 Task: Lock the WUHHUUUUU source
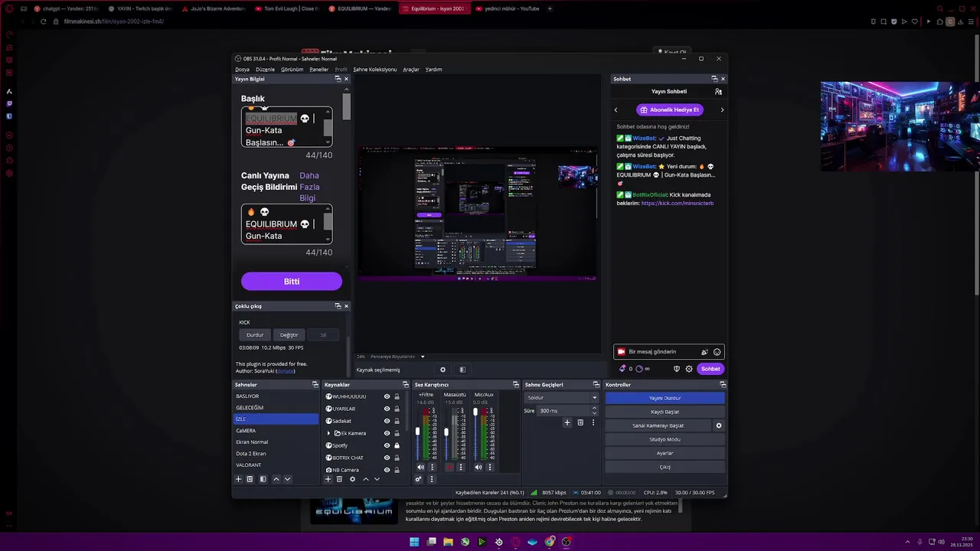coord(397,396)
